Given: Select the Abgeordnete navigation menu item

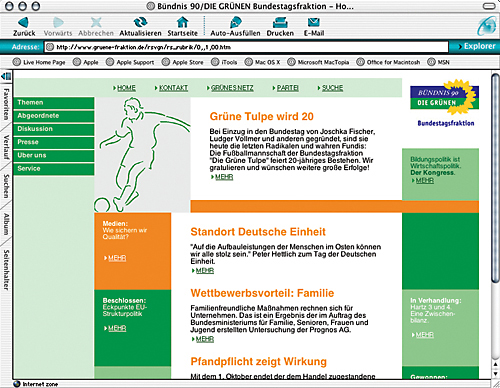Looking at the screenshot, I should (x=54, y=116).
